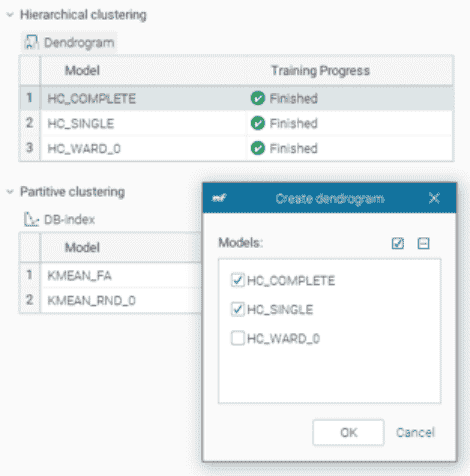Screen dimensions: 470x476
Task: Uncheck the HC_SINGLE model checkbox
Action: (238, 309)
